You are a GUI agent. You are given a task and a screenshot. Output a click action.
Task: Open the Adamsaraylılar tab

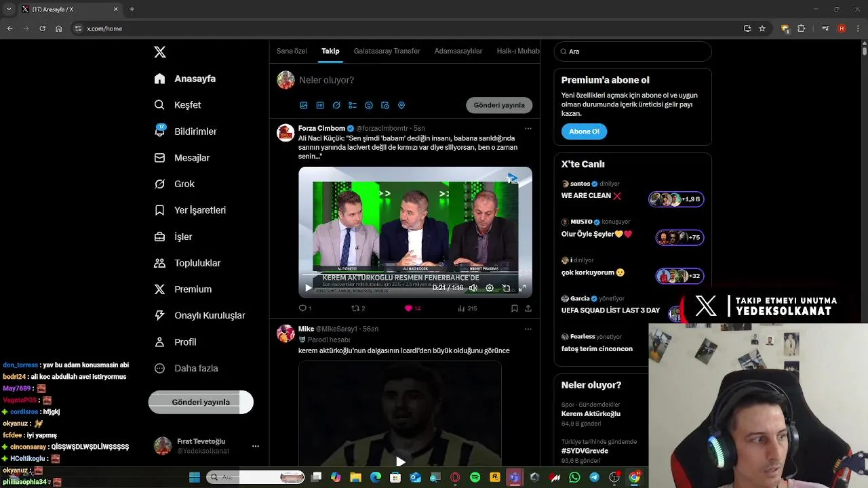[458, 51]
